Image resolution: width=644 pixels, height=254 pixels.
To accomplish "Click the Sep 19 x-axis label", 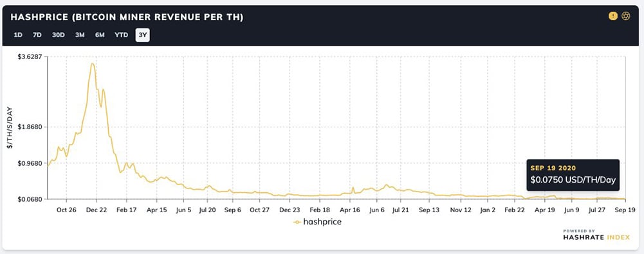I will [x=625, y=210].
